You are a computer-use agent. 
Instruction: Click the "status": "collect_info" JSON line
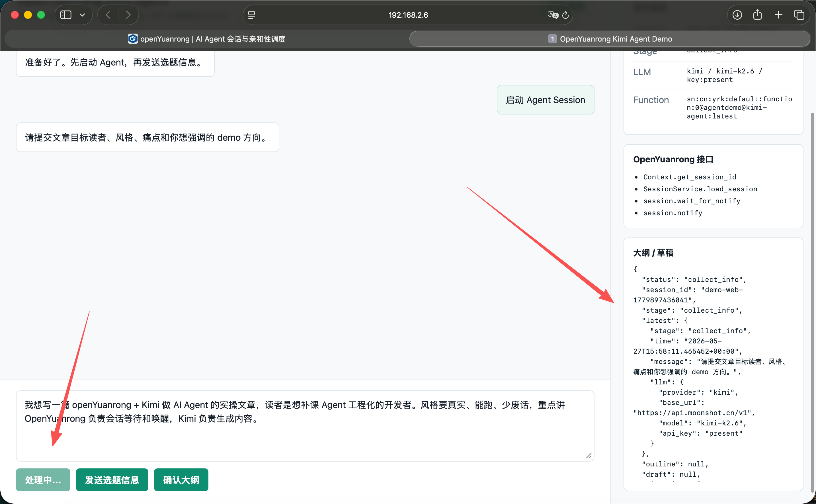[x=694, y=280]
